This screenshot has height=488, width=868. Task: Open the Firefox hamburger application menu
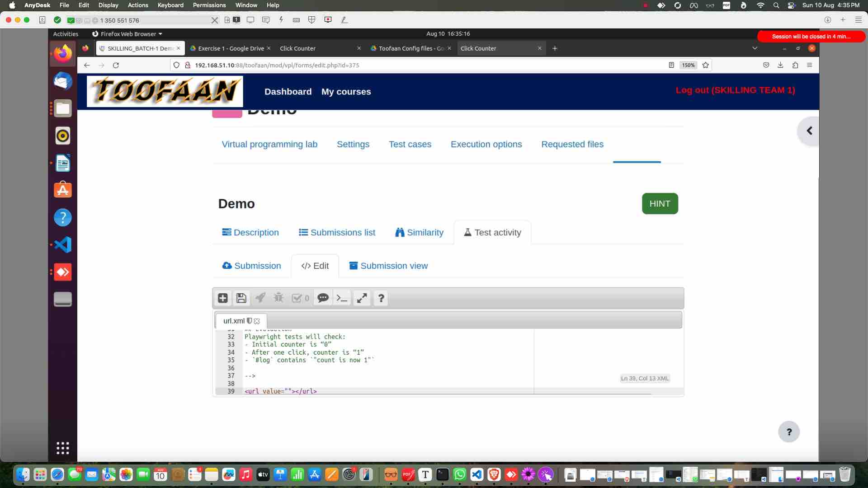[810, 65]
